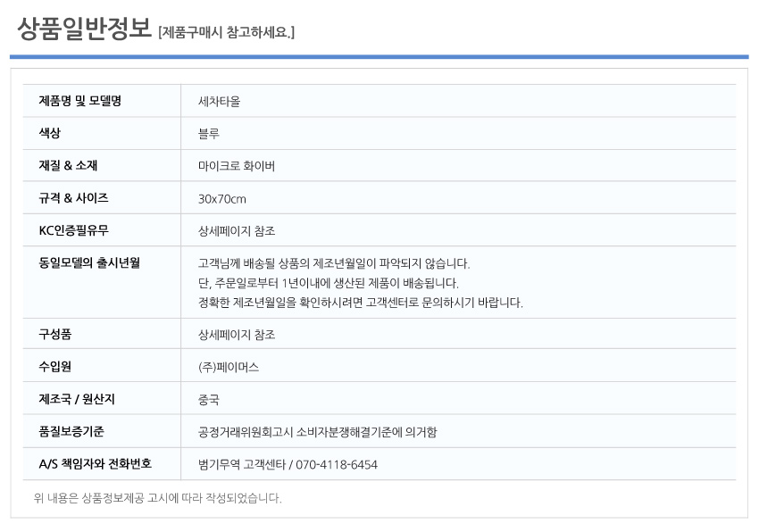
Task: Select the 중국 origin value
Action: point(209,400)
